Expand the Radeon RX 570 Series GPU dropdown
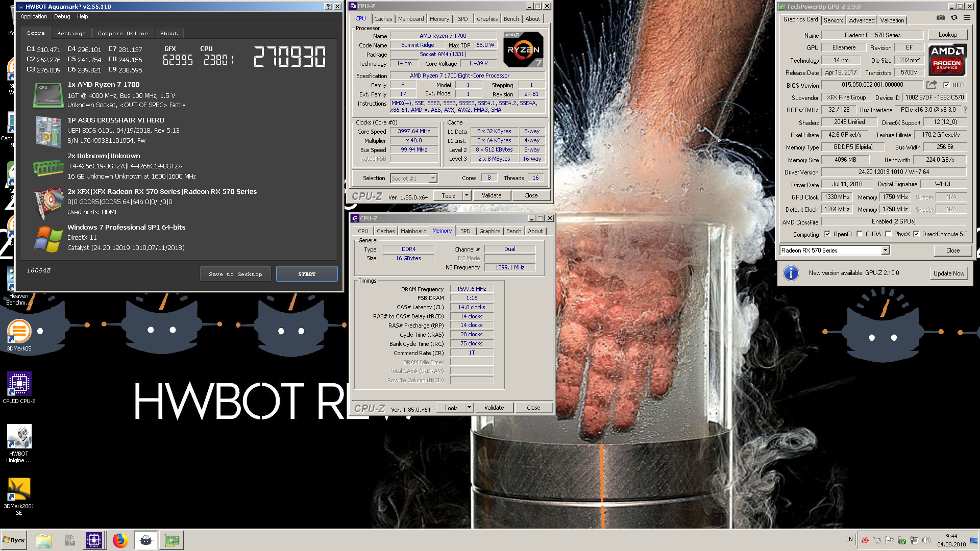The width and height of the screenshot is (980, 551). (x=885, y=251)
